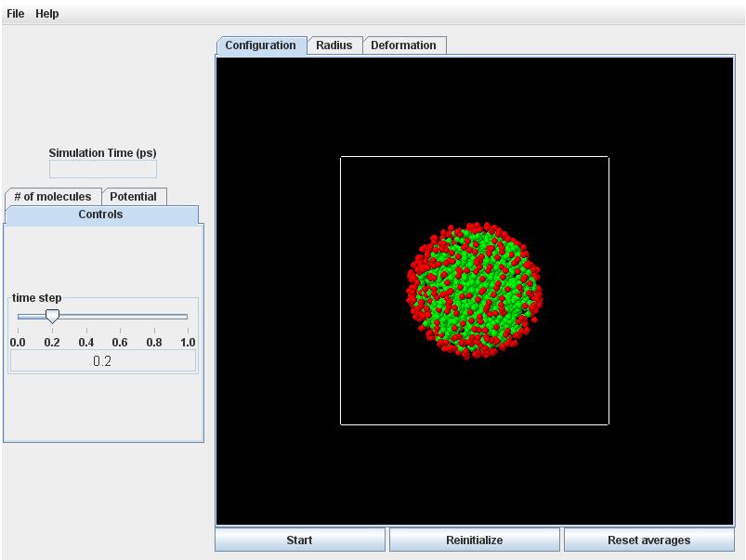Show the Potential tab

pos(133,197)
